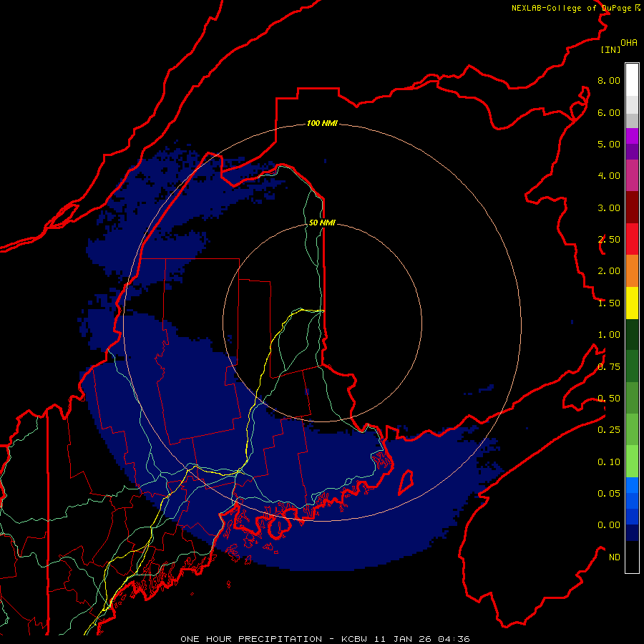Pick the magenta swatch beside 5.00
Screen dimensions: 644x644
pyautogui.click(x=632, y=136)
